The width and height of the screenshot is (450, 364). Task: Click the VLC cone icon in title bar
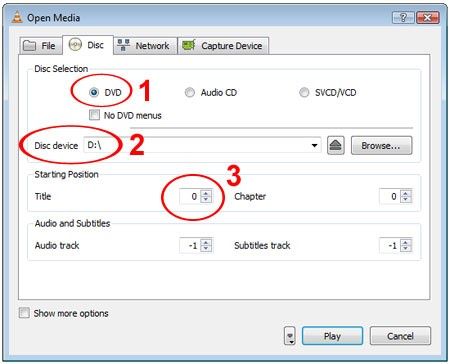(x=17, y=17)
